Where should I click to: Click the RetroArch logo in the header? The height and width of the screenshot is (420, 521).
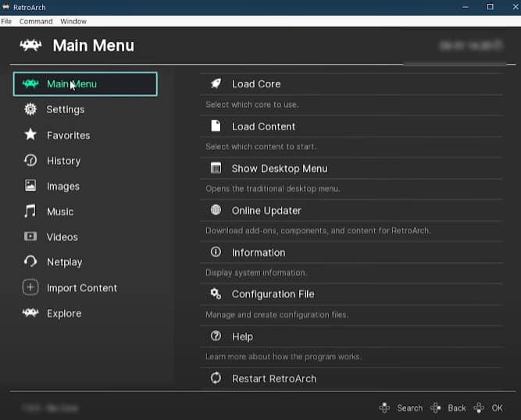[30, 45]
